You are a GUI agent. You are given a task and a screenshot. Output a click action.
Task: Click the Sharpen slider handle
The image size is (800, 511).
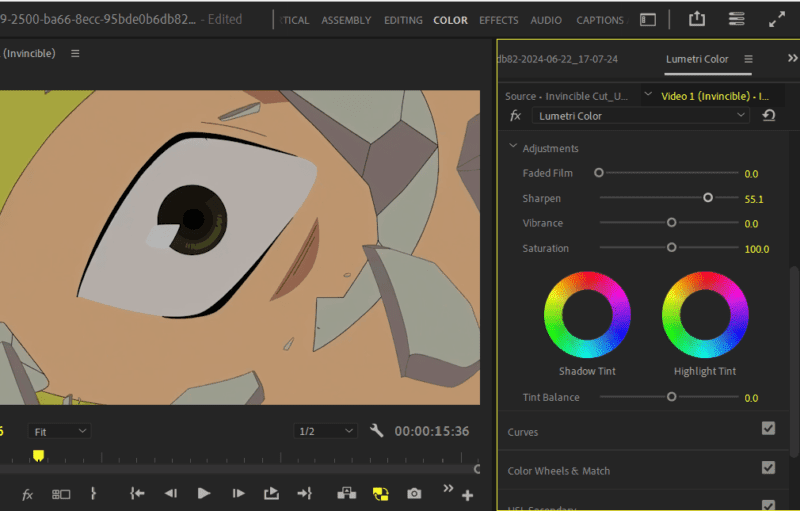[x=708, y=197]
